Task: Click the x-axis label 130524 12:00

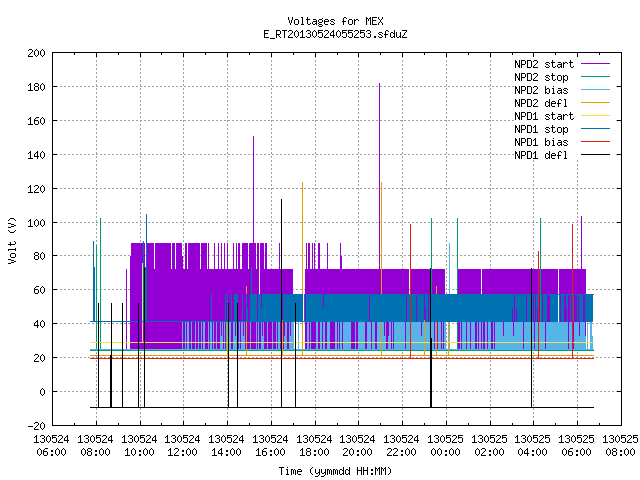Action: tap(183, 446)
